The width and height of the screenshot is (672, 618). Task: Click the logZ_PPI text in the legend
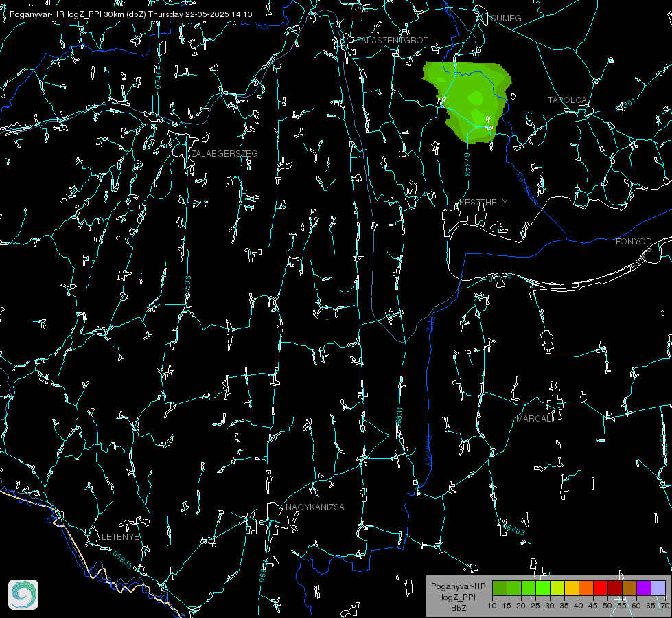458,597
